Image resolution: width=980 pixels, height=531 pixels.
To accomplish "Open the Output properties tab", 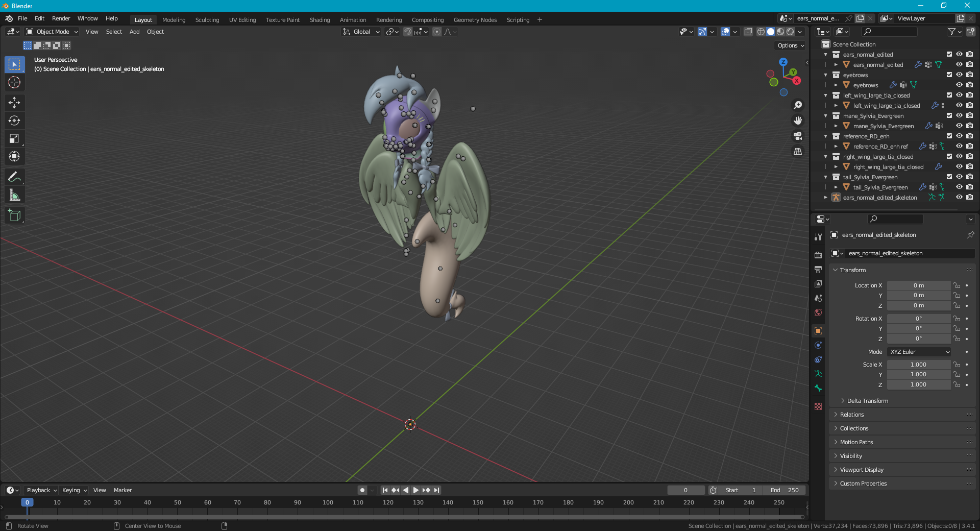I will [818, 269].
